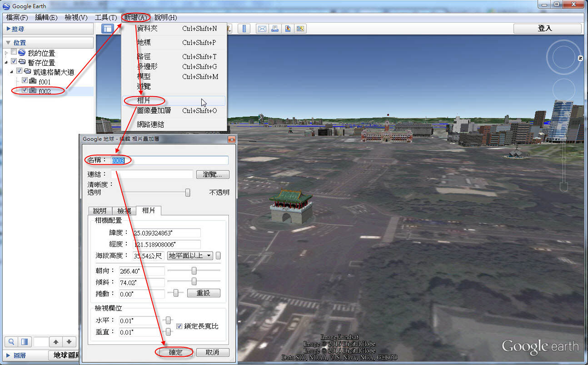Choose 網路連結 from the 新增 menu
588x365 pixels.
174,124
